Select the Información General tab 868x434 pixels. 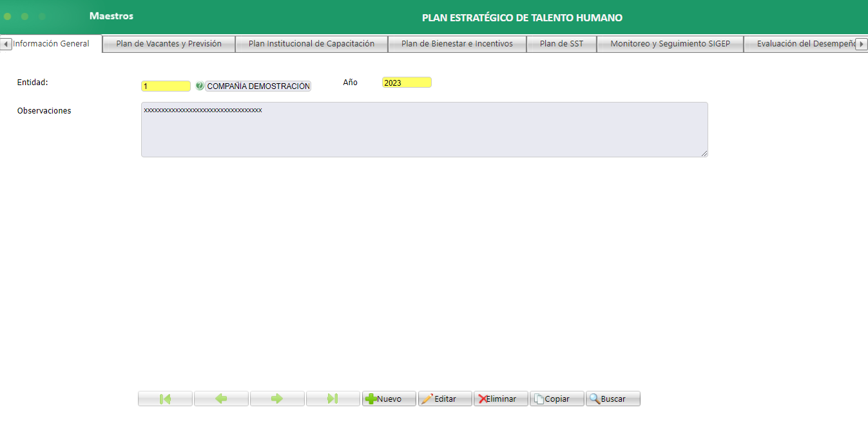(52, 44)
